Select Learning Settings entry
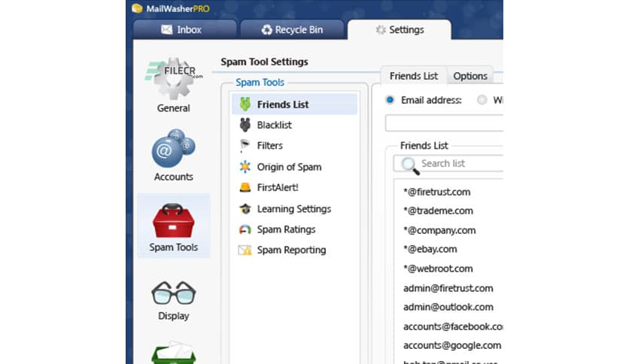Image resolution: width=629 pixels, height=364 pixels. click(294, 209)
